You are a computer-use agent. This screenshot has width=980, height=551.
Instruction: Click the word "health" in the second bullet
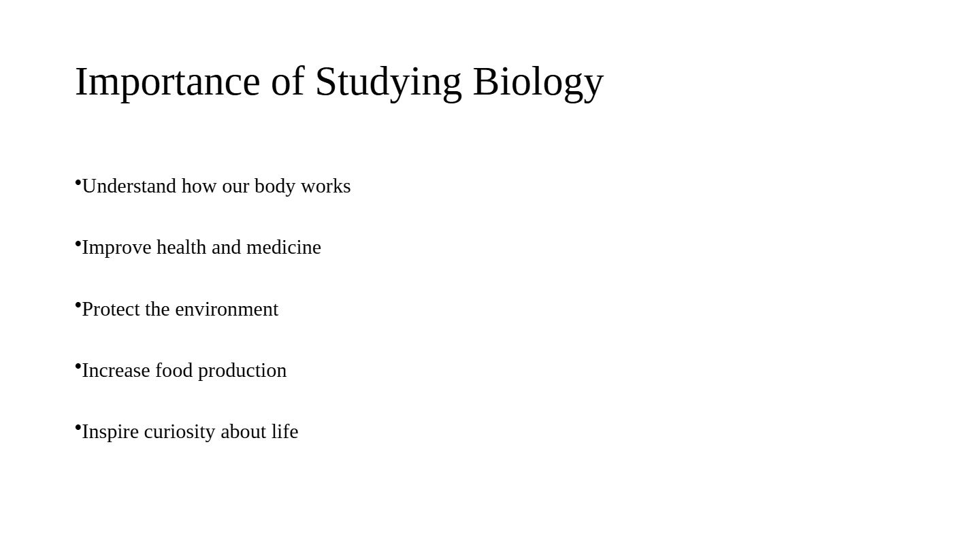click(x=181, y=248)
